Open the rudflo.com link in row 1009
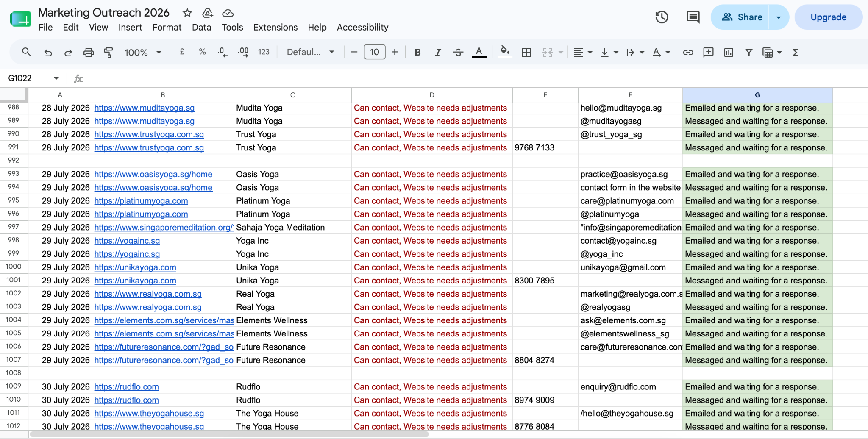Screen dimensions: 868x439 127,386
